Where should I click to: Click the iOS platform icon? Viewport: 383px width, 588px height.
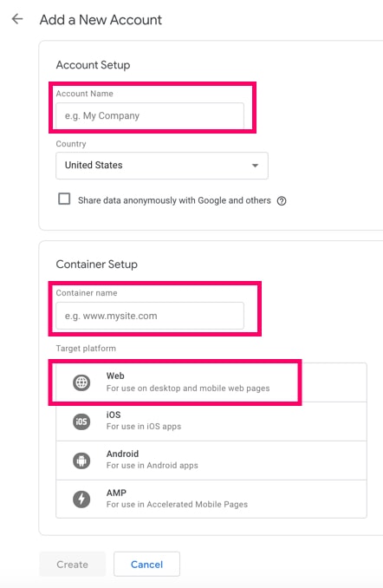coord(81,421)
